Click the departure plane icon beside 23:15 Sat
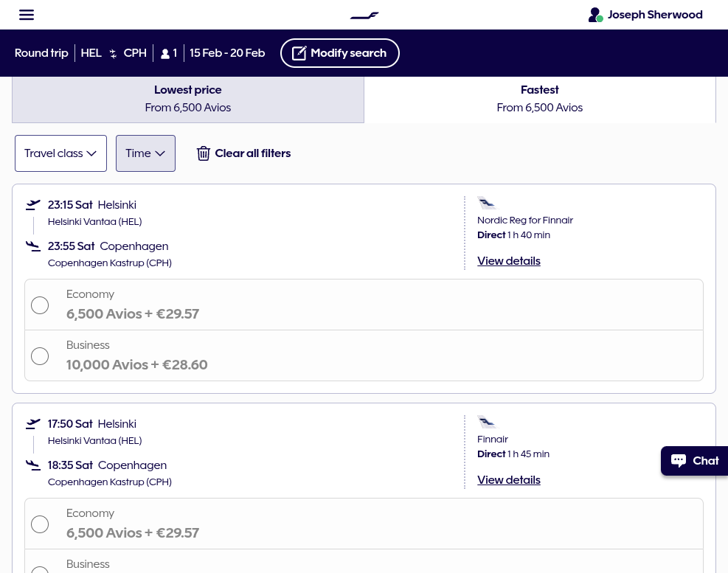This screenshot has width=728, height=573. [33, 204]
